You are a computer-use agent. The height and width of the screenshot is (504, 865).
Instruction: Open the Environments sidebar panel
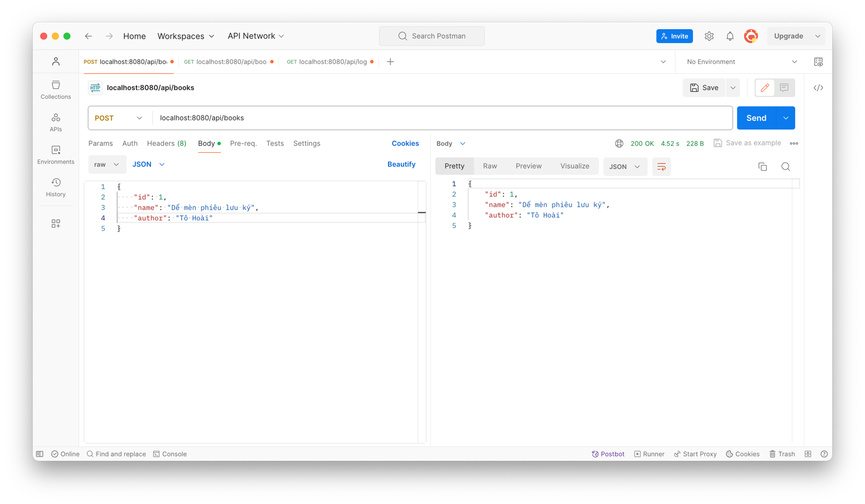pyautogui.click(x=56, y=155)
